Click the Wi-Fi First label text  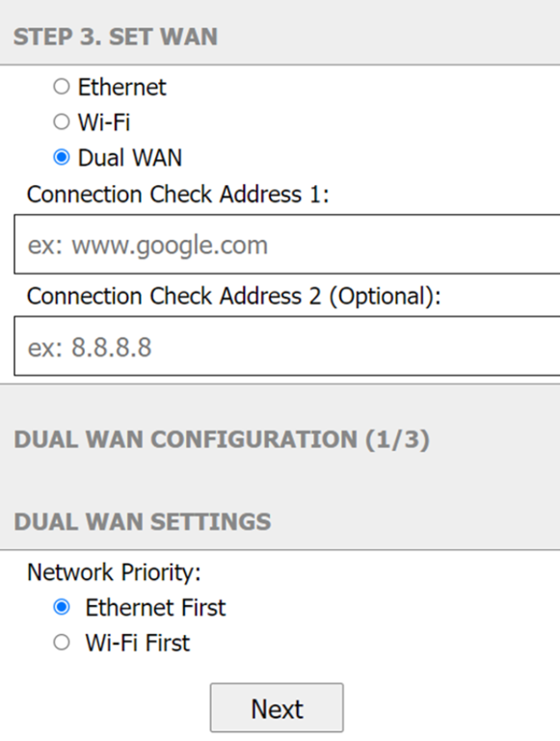(138, 643)
